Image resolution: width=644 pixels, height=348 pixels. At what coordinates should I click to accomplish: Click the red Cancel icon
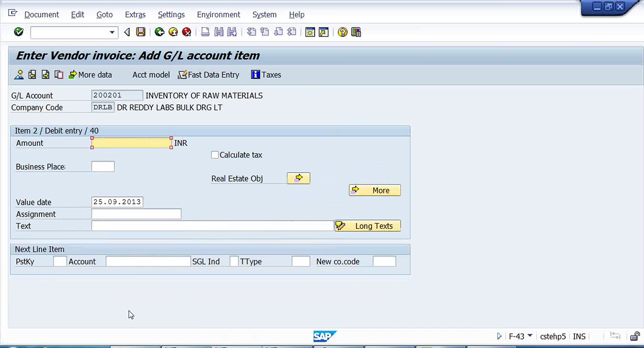tap(187, 32)
